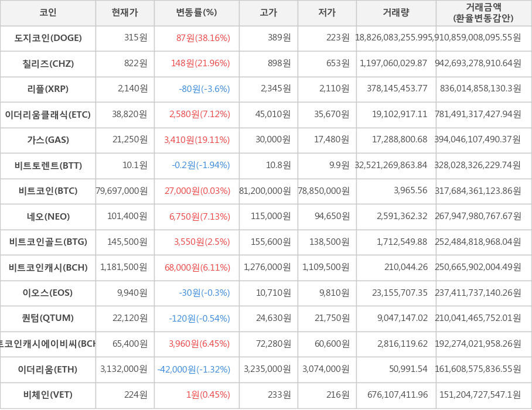This screenshot has width=532, height=410.
Task: Click the 현재가 column header
Action: click(x=125, y=12)
